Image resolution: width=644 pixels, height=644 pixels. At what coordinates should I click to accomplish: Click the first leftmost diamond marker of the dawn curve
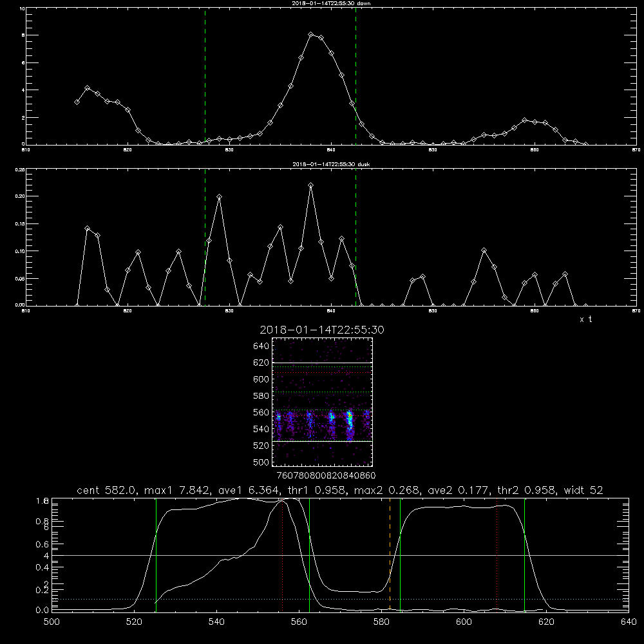click(x=77, y=102)
